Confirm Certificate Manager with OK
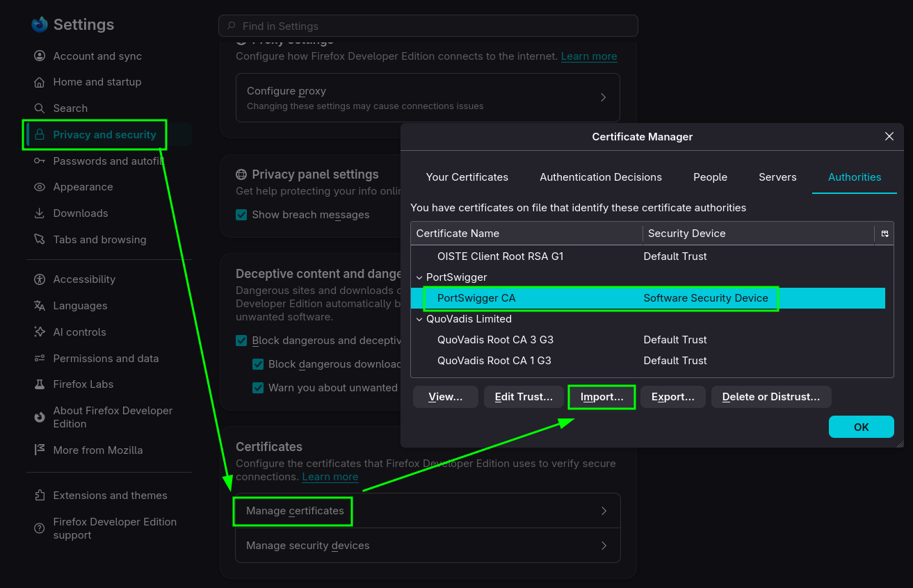The width and height of the screenshot is (913, 588). tap(862, 427)
